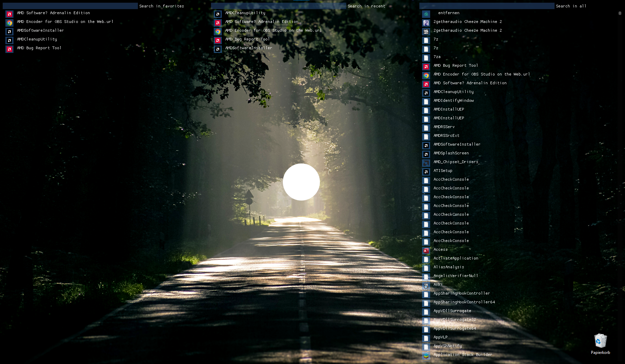The height and width of the screenshot is (364, 625).
Task: Select the entfernen entry at the top
Action: pyautogui.click(x=448, y=13)
